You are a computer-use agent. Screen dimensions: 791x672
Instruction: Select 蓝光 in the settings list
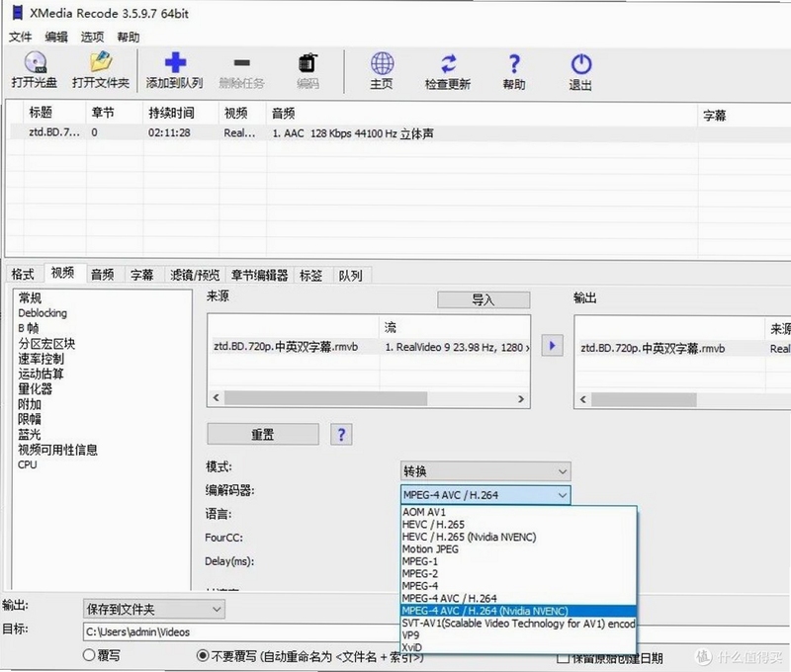(x=30, y=434)
